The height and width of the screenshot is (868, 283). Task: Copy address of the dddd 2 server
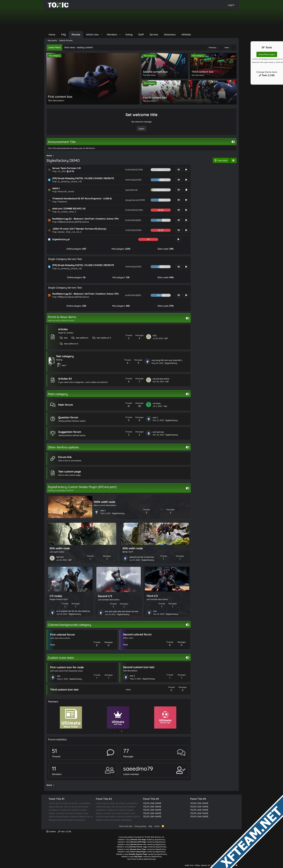(186, 190)
